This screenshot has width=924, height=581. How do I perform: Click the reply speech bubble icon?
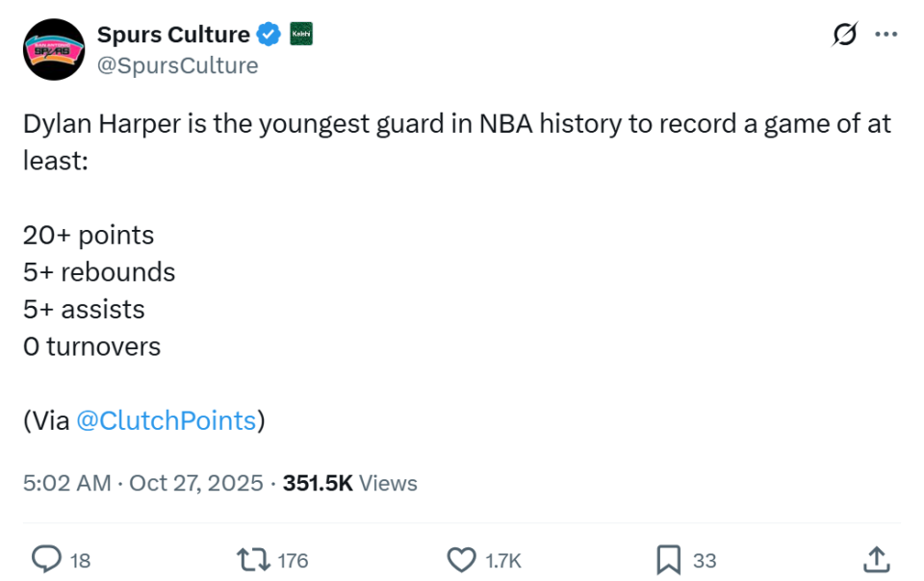46,559
